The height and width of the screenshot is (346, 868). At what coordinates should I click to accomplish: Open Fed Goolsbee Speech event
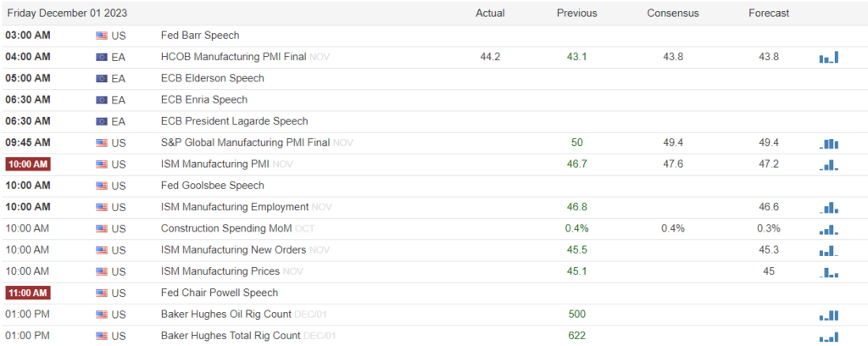[x=213, y=186]
